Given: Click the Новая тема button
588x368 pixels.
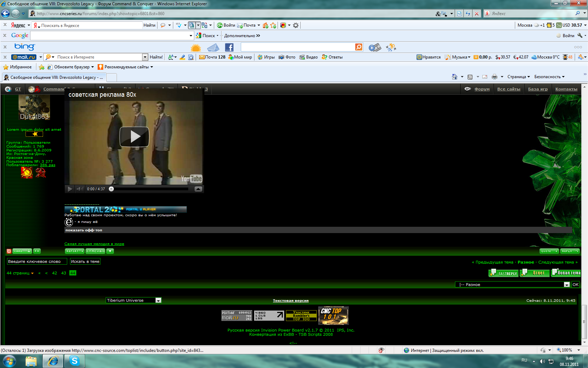Looking at the screenshot, I should click(x=566, y=273).
